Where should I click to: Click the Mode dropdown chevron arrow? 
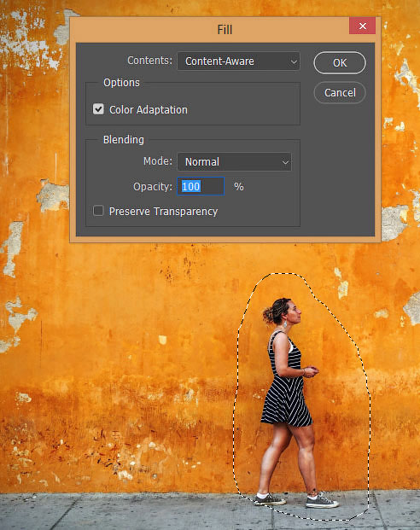coord(285,162)
